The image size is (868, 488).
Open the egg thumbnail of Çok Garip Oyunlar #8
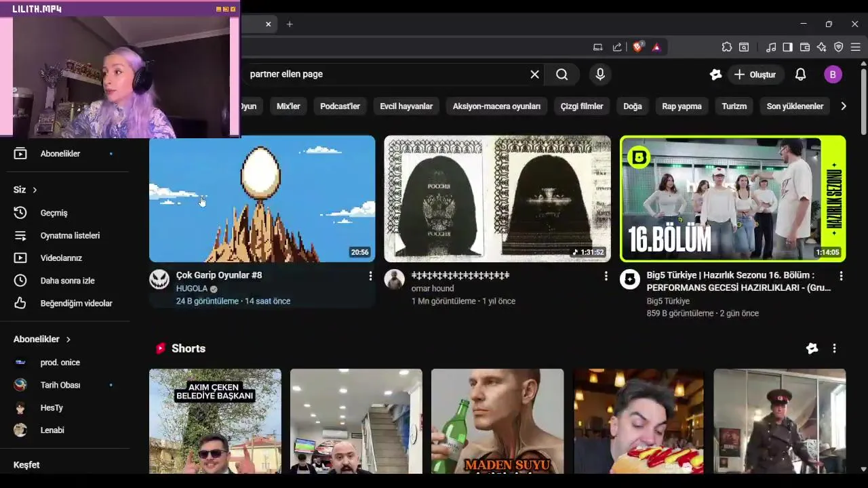(x=262, y=199)
